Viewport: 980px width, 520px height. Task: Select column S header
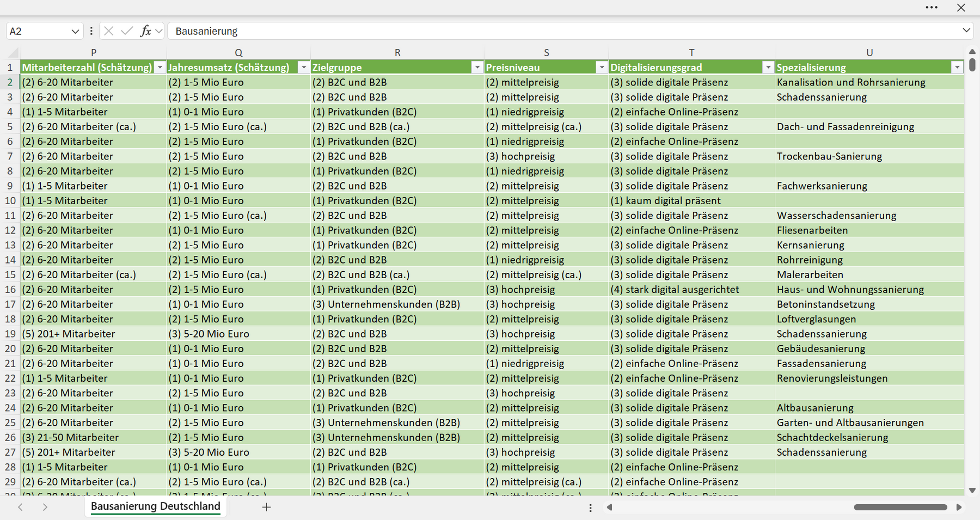click(x=547, y=53)
